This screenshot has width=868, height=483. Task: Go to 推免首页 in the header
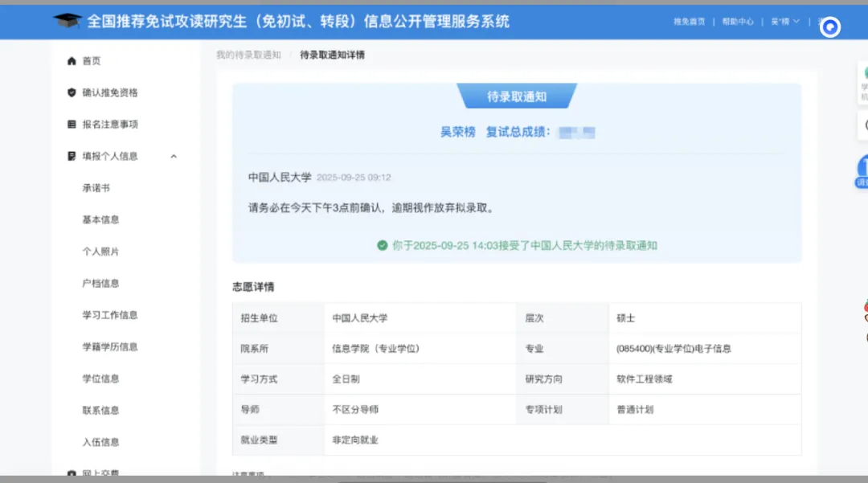click(690, 22)
